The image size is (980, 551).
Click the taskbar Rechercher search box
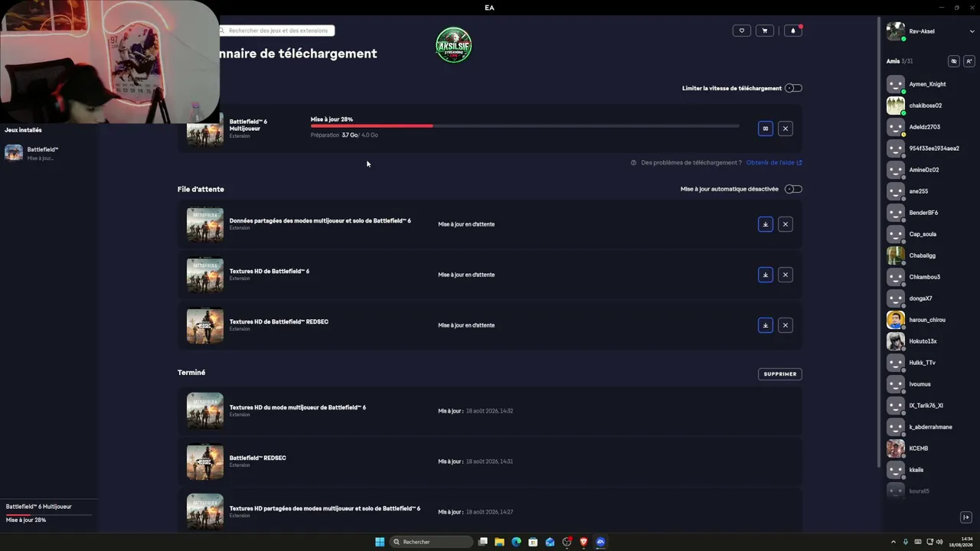(431, 542)
